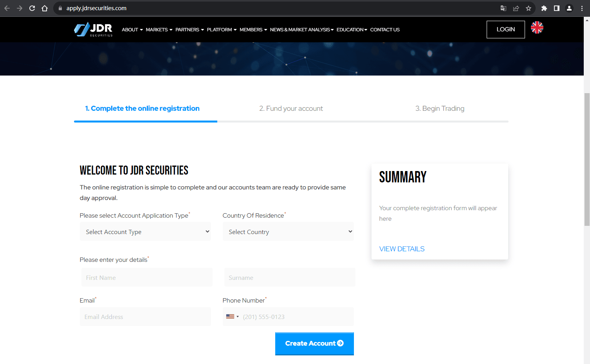590x364 pixels.
Task: Open the phone country flag selector
Action: [233, 316]
